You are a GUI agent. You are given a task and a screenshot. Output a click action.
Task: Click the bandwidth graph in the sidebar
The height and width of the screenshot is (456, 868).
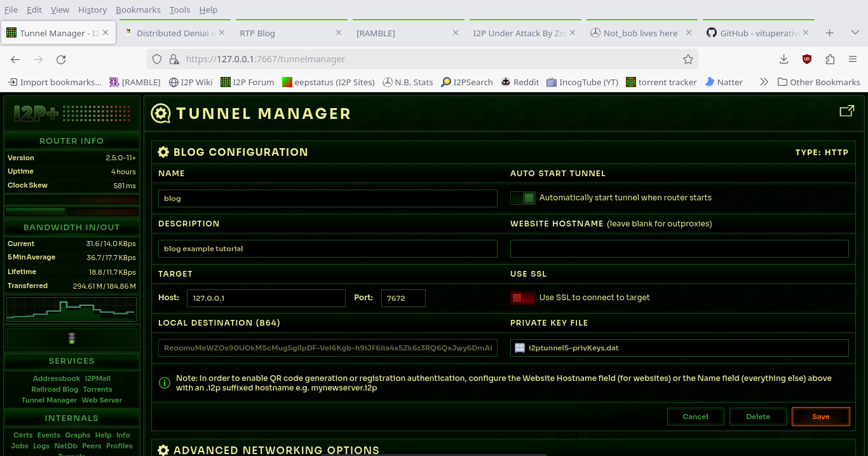point(71,310)
